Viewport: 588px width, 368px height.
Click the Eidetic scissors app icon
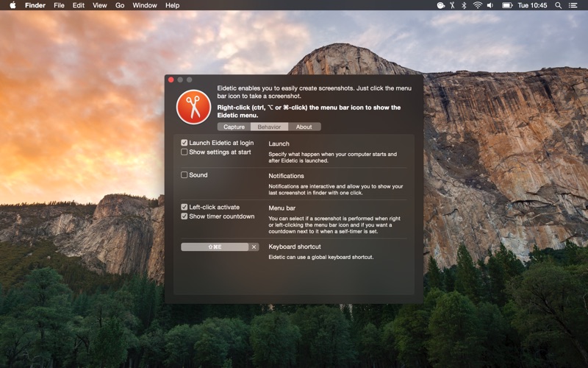tap(193, 107)
